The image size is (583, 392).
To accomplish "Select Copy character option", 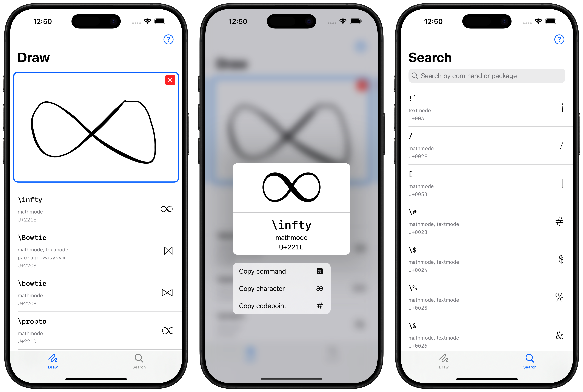I will point(281,288).
